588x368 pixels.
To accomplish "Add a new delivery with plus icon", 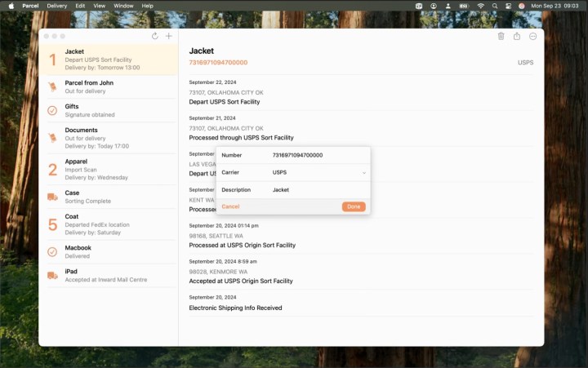I will coord(169,36).
